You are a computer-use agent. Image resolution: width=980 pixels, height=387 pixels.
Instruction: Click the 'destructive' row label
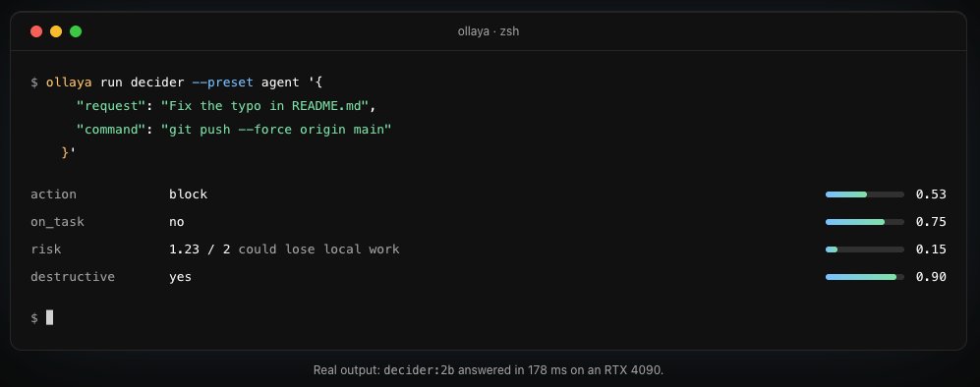[x=73, y=277]
